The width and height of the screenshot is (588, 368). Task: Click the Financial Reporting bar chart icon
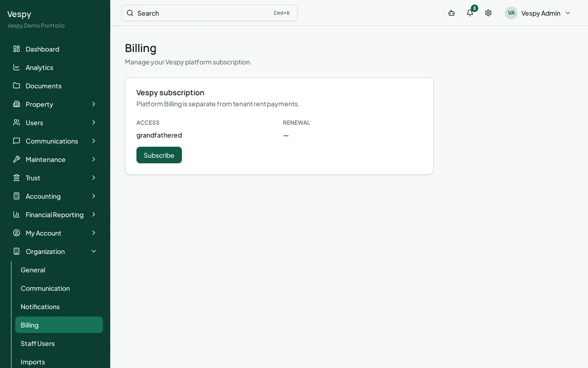17,215
